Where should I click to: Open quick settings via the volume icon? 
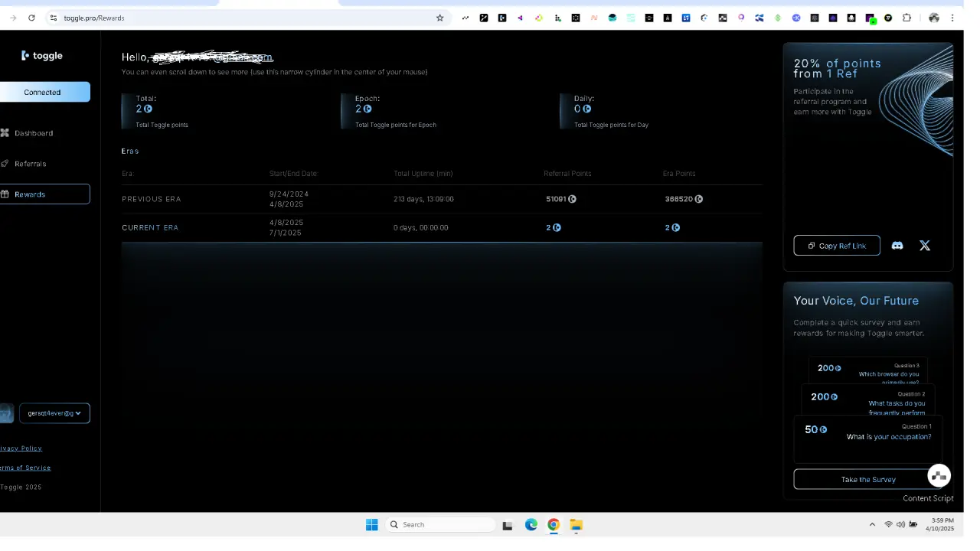(900, 524)
